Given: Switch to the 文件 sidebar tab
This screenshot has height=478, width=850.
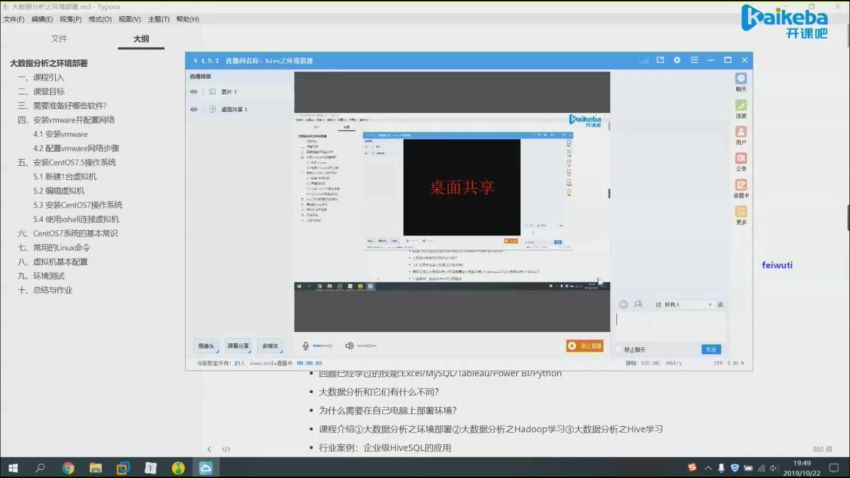Looking at the screenshot, I should (x=59, y=38).
